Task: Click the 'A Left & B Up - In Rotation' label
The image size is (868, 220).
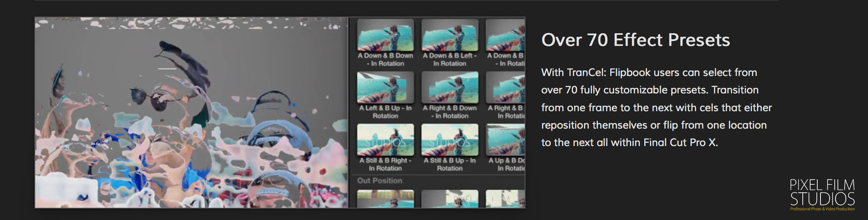Action: tap(385, 112)
